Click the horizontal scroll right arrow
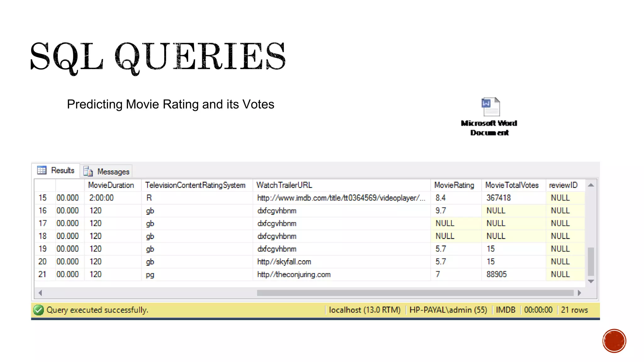 click(579, 293)
